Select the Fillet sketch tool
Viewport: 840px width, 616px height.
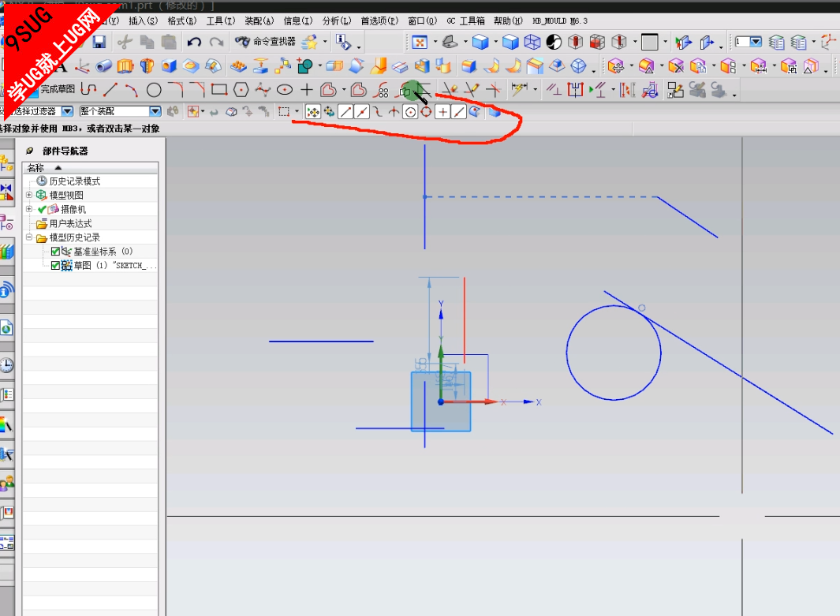(x=176, y=89)
